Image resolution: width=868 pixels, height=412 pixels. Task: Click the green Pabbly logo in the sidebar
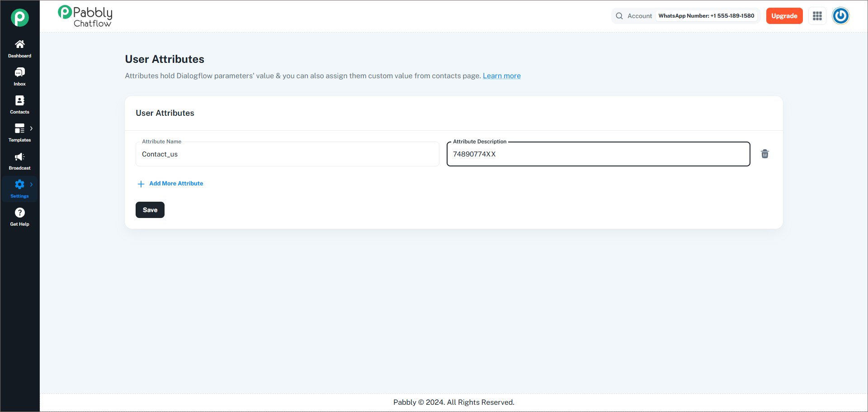[x=20, y=18]
